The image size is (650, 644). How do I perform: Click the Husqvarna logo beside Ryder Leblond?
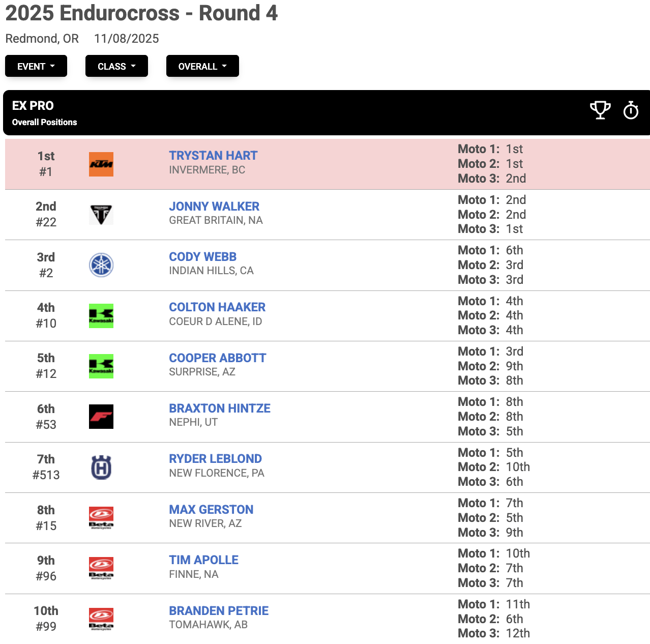tap(101, 467)
